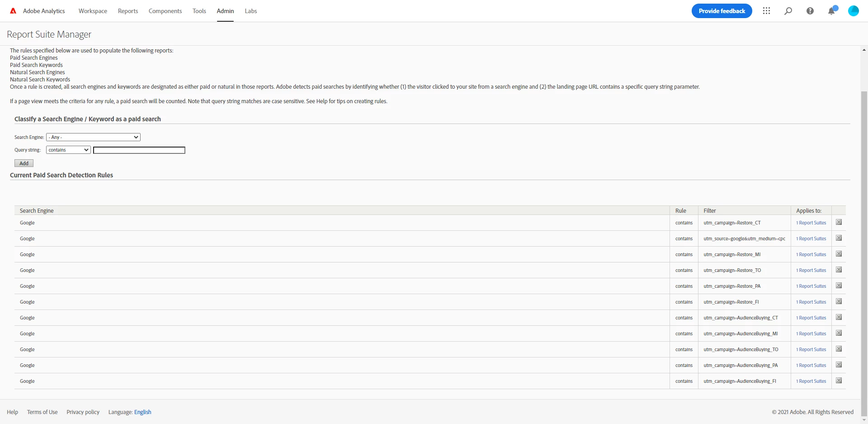Screen dimensions: 868x424
Task: Open Report Suites link for Restore_PA rule
Action: [811, 286]
